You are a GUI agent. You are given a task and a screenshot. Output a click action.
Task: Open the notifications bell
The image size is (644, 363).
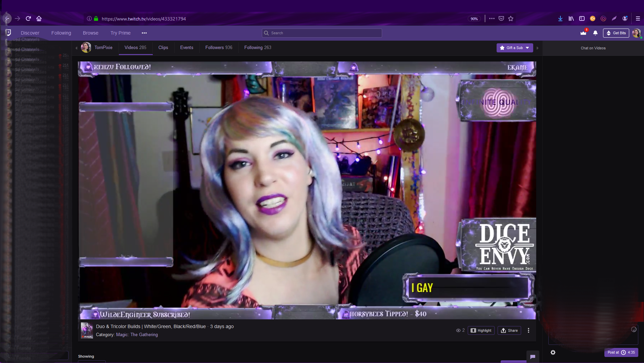coord(595,33)
